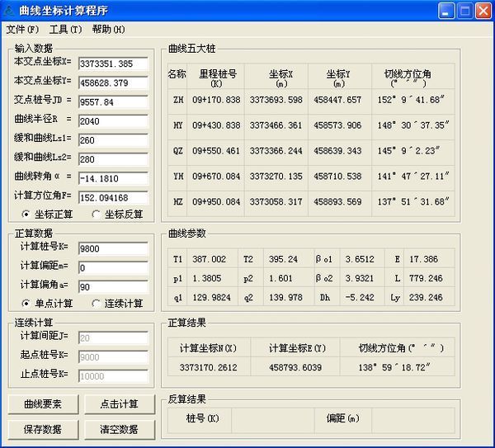Click the YH row name cell

(177, 177)
